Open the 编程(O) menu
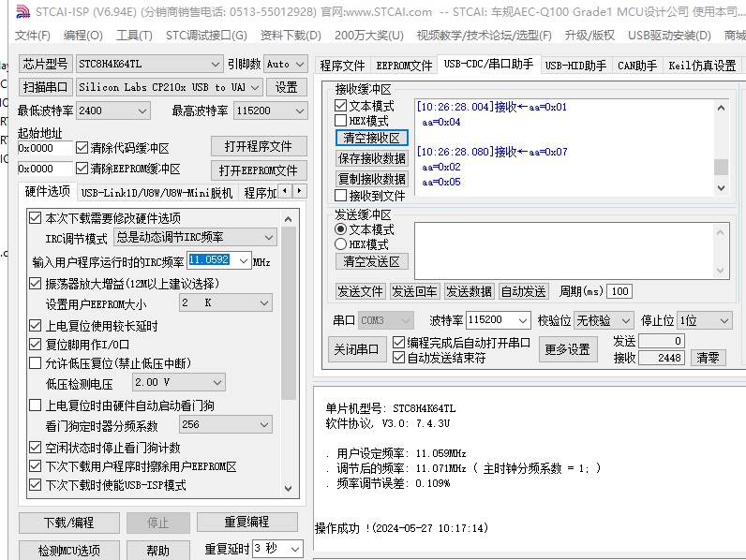 (82, 36)
